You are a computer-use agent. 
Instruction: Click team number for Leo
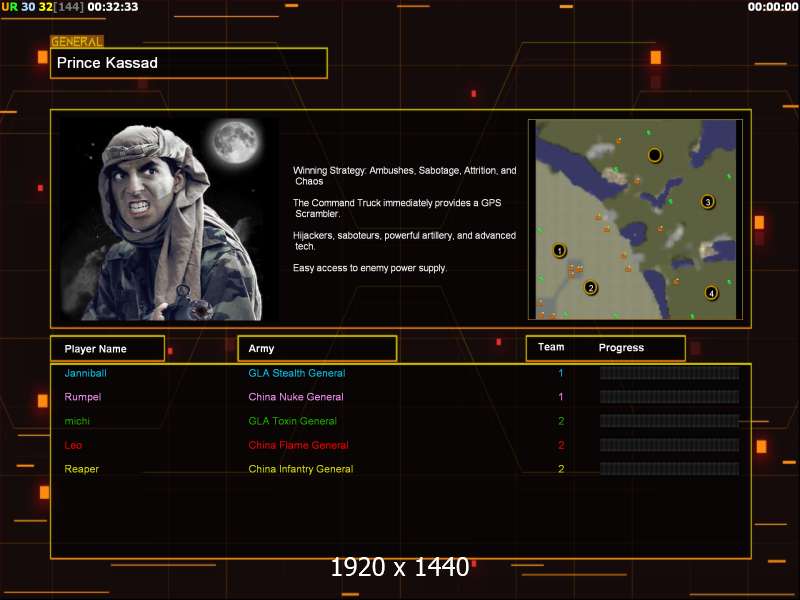tap(561, 445)
